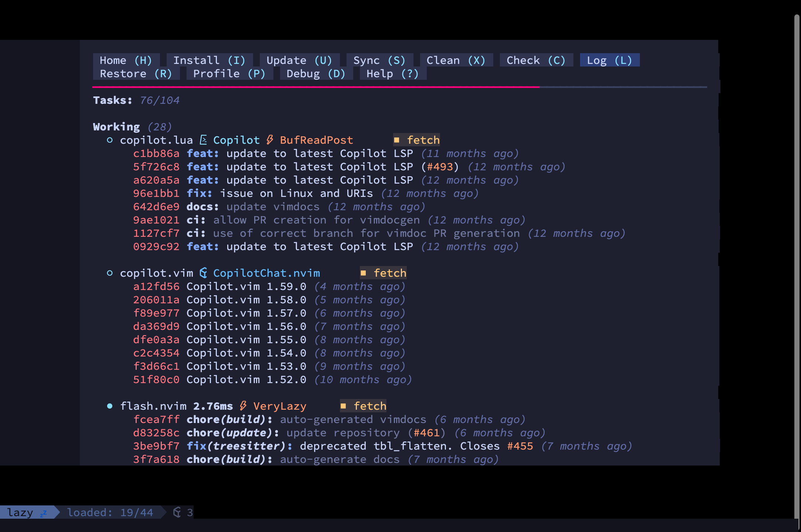Open issue link #461

pyautogui.click(x=426, y=433)
